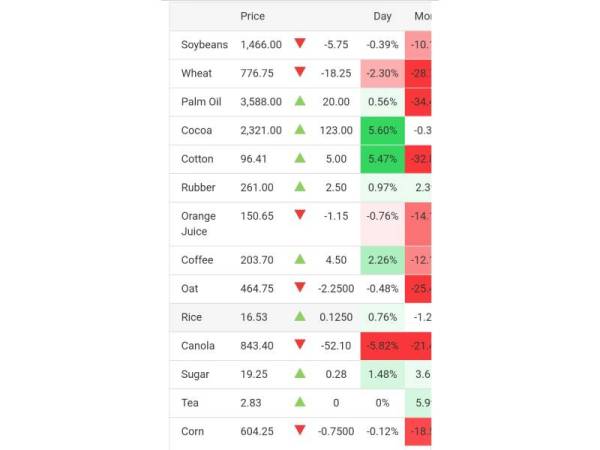Screen dimensions: 600x450
Task: Open the Soybeans commodity link
Action: 204,45
